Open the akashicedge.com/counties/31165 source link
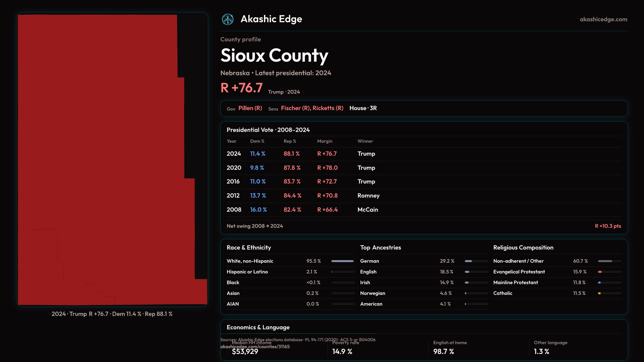The height and width of the screenshot is (362, 644). pos(255,347)
